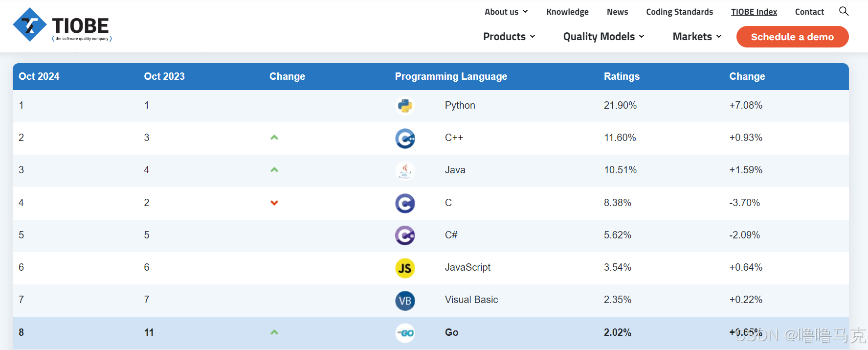Click the 2.35% rating for Visual Basic
Viewport: 868px width, 350px height.
tap(617, 300)
